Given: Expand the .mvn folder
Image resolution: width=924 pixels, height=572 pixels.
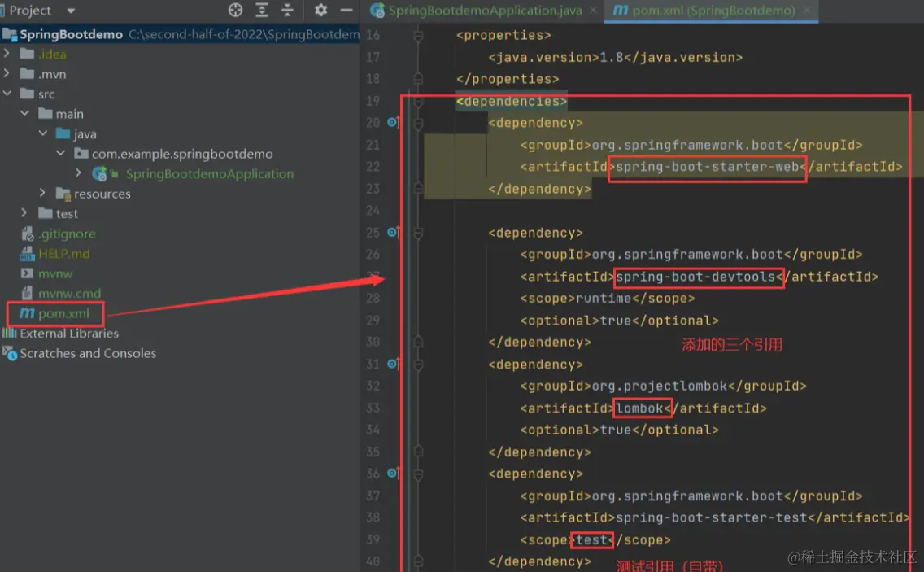Looking at the screenshot, I should 7,74.
